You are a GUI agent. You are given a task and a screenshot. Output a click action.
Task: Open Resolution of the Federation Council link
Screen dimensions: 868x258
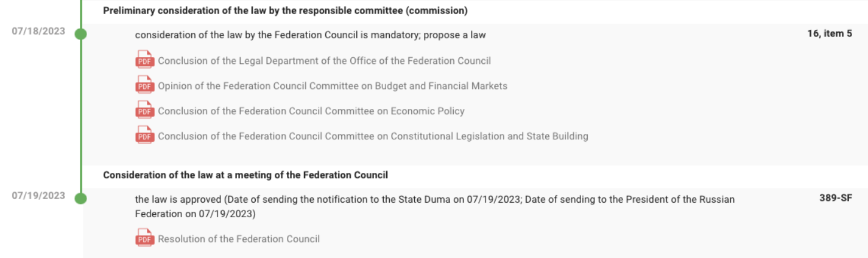[x=239, y=239]
